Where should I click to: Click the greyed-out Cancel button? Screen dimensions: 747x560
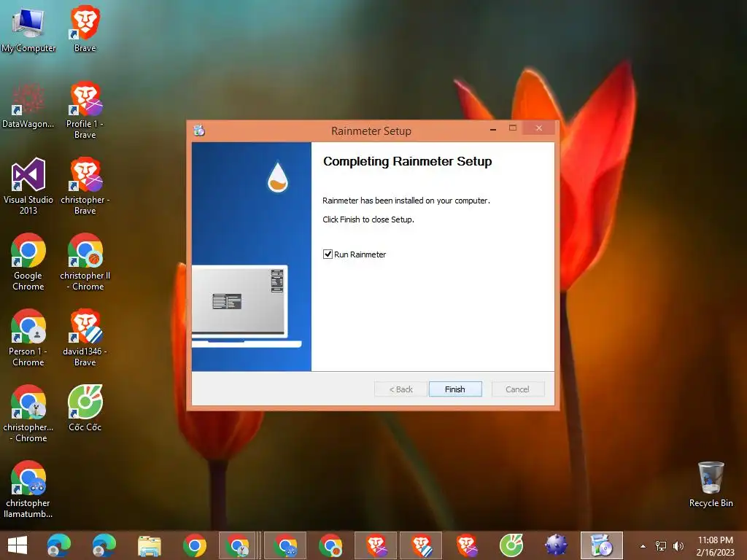(517, 389)
